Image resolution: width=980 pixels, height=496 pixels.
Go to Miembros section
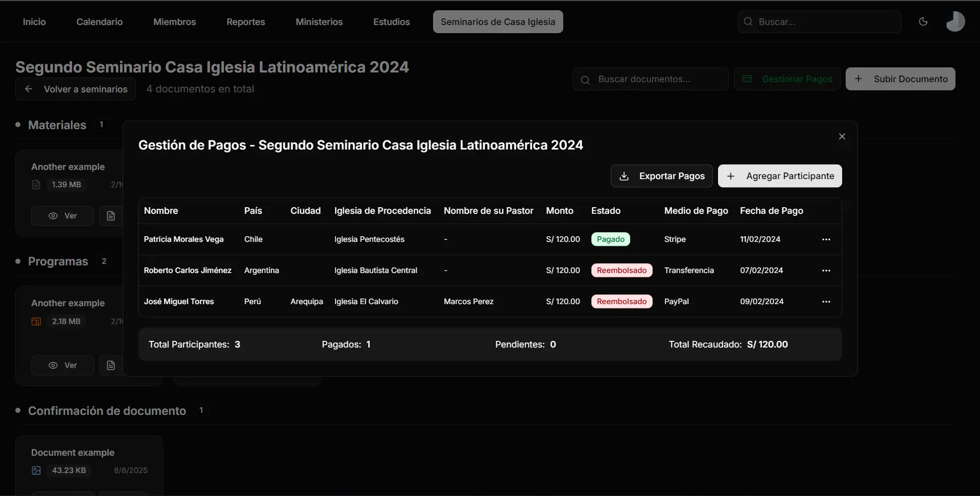pyautogui.click(x=175, y=22)
